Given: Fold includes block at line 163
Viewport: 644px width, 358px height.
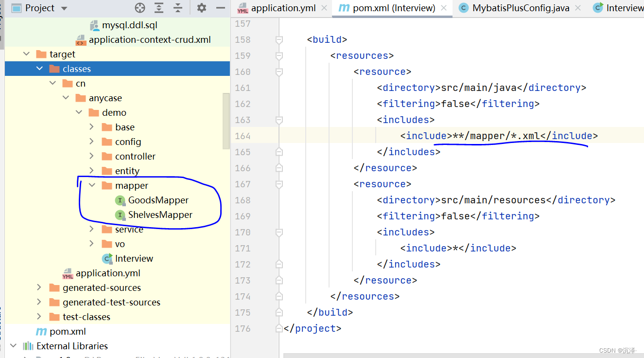Looking at the screenshot, I should point(279,120).
